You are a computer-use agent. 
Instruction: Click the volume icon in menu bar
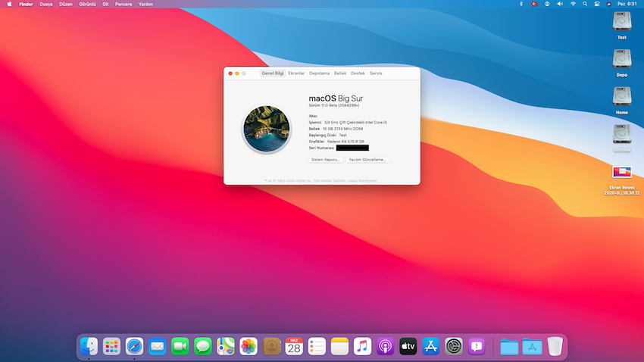pyautogui.click(x=560, y=4)
